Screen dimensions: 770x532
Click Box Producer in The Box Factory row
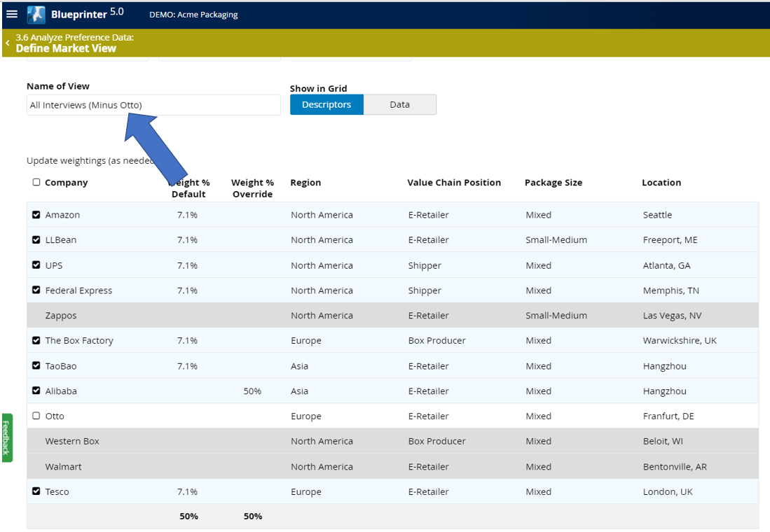(x=437, y=341)
